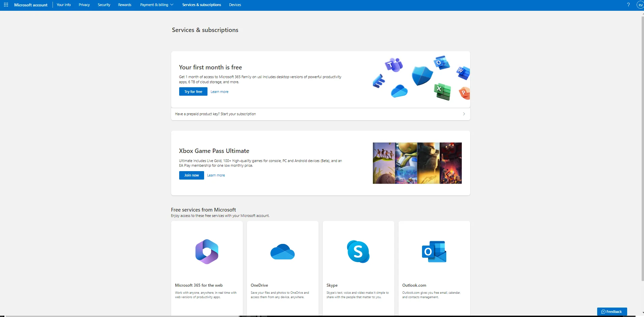The height and width of the screenshot is (317, 644).
Task: Click Learn more for Microsoft 365 Family
Action: [220, 92]
